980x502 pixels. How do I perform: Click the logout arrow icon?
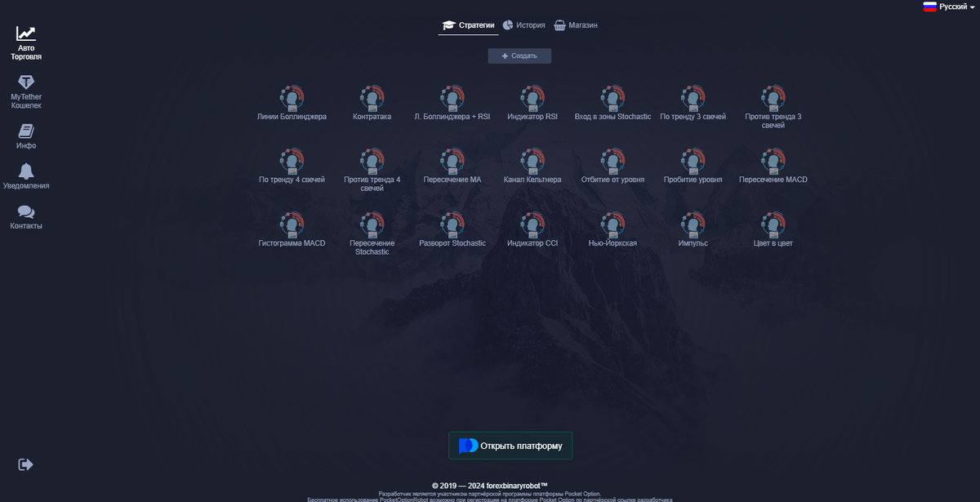pos(26,464)
